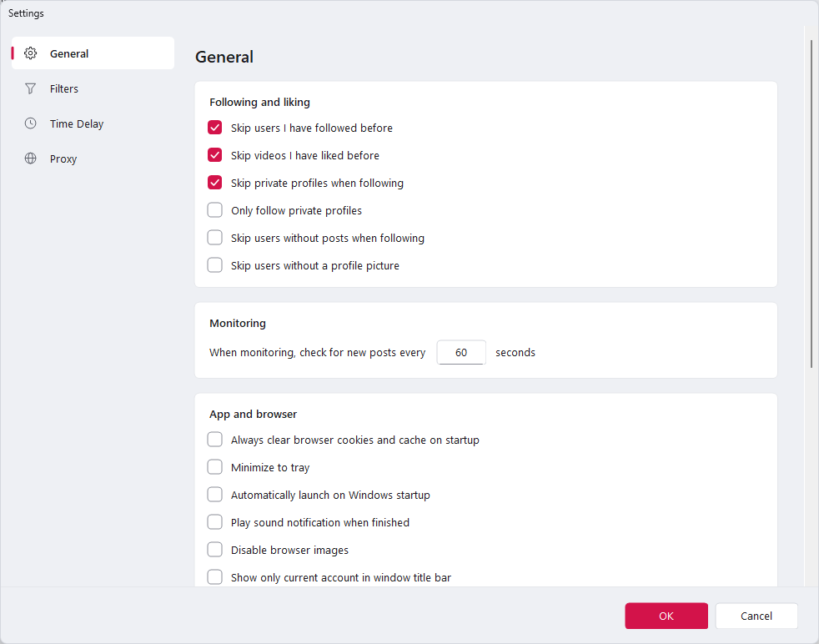819x644 pixels.
Task: Click the Monitoring section heading
Action: click(x=238, y=323)
